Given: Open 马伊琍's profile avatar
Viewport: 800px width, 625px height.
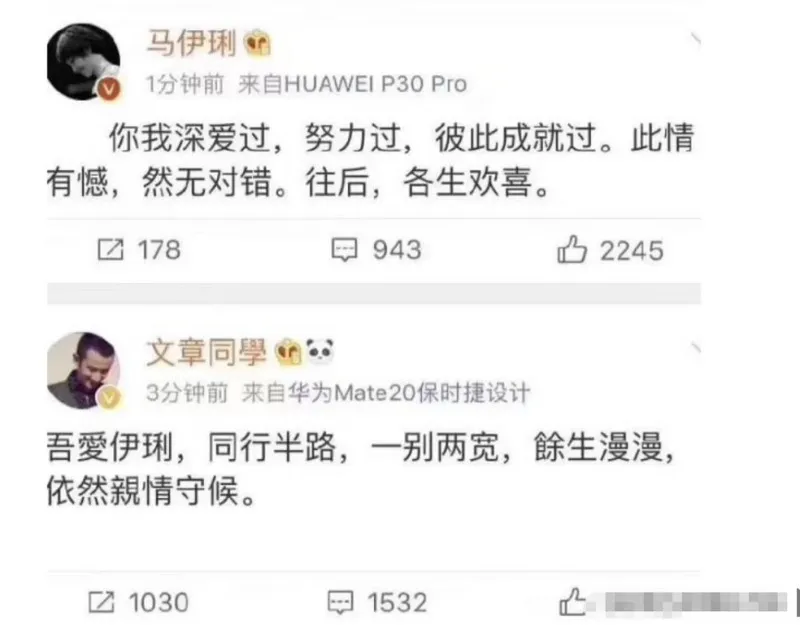Looking at the screenshot, I should [83, 61].
